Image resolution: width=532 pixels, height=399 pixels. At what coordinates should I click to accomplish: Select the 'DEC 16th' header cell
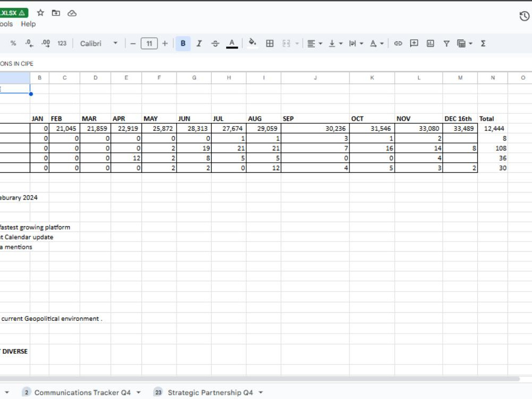460,119
